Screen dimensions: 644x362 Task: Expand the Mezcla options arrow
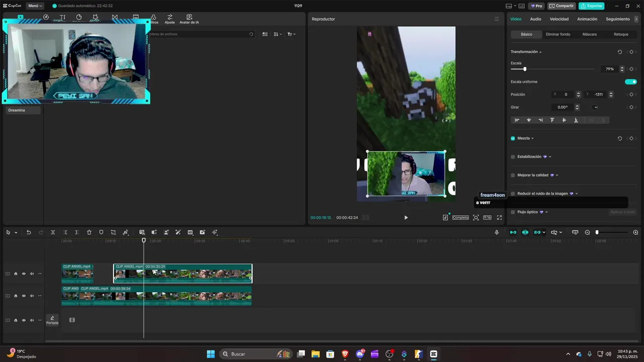[532, 139]
